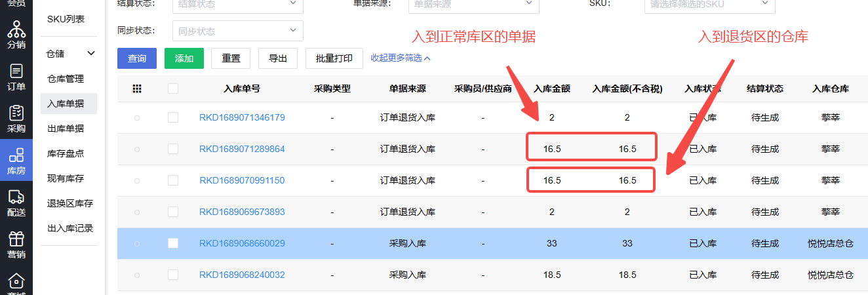Click the SKU filter selection field
Viewport: 868px width, 295px height.
[709, 4]
